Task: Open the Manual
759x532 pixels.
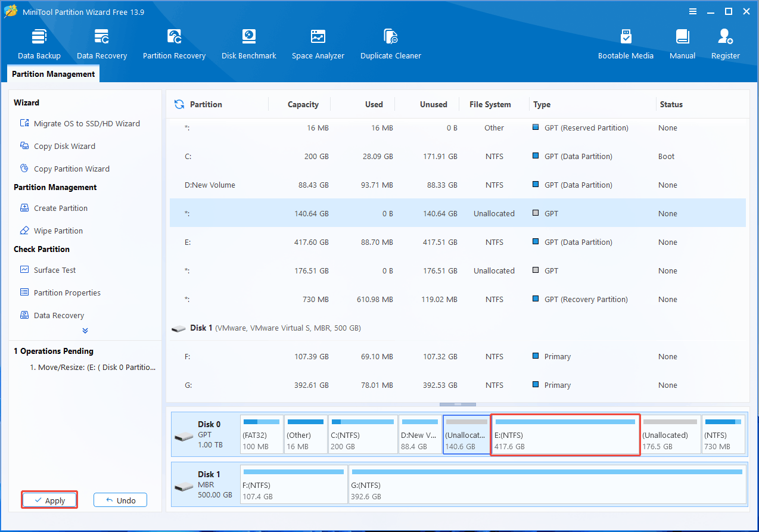Action: [x=682, y=44]
